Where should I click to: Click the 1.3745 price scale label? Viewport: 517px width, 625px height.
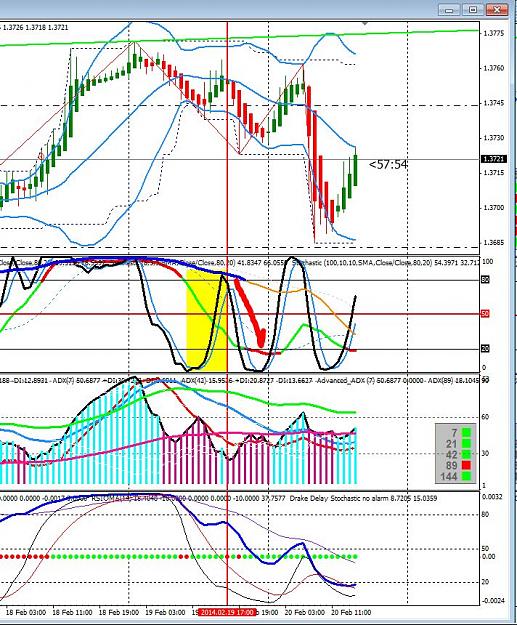(x=493, y=103)
